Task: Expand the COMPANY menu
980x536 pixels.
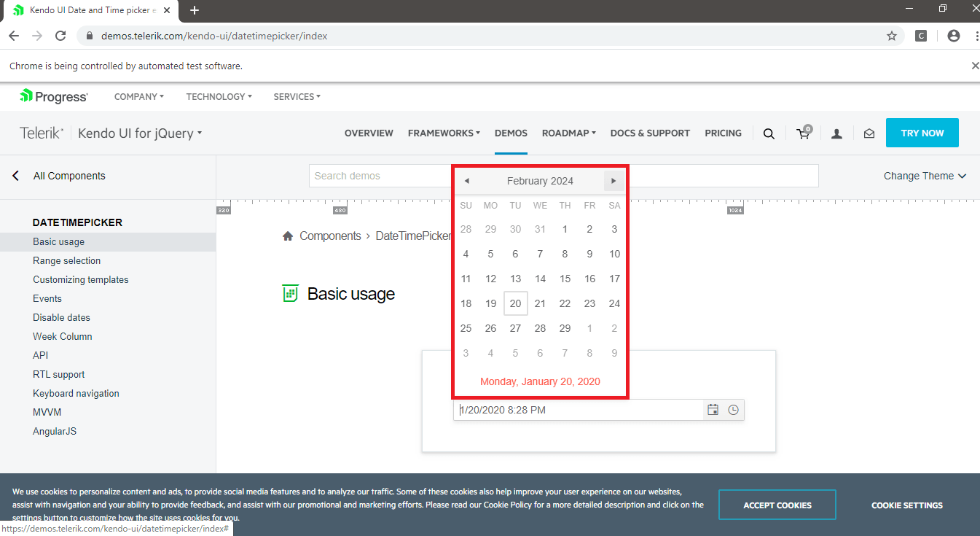Action: click(x=138, y=96)
